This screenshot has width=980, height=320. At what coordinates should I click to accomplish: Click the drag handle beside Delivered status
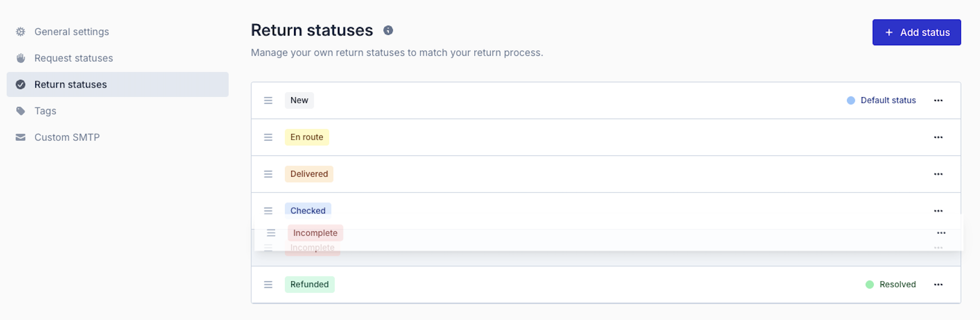(x=268, y=174)
